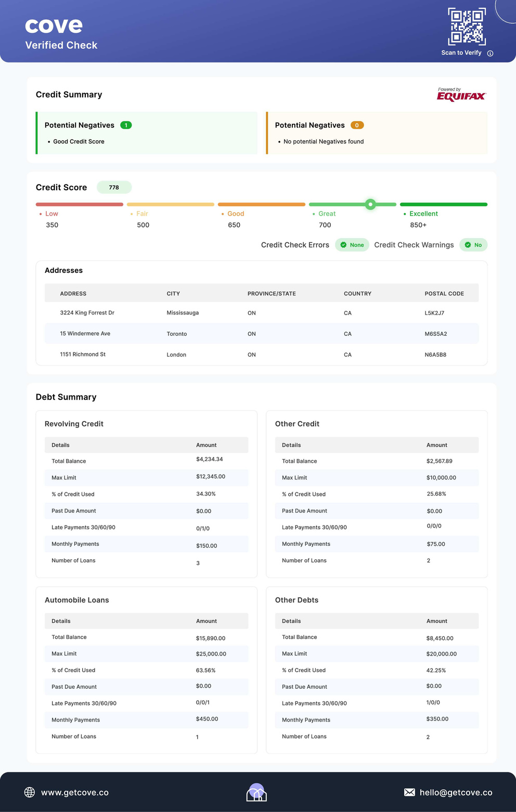Image resolution: width=516 pixels, height=812 pixels.
Task: Click the Cove house logo in the footer
Action: 256,792
